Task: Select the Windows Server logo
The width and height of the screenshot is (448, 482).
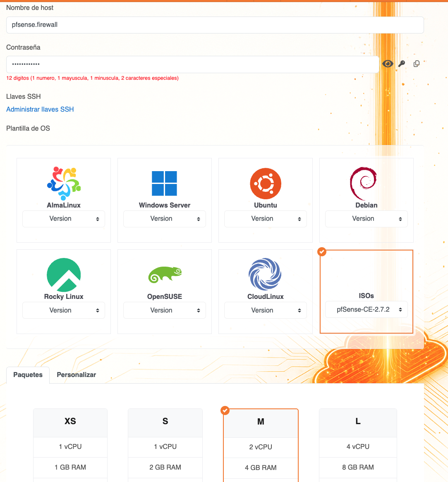Action: 164,183
